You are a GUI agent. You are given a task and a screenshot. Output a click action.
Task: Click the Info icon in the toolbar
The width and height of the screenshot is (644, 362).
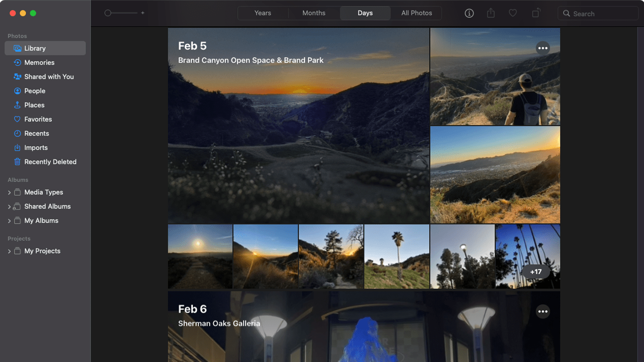469,13
